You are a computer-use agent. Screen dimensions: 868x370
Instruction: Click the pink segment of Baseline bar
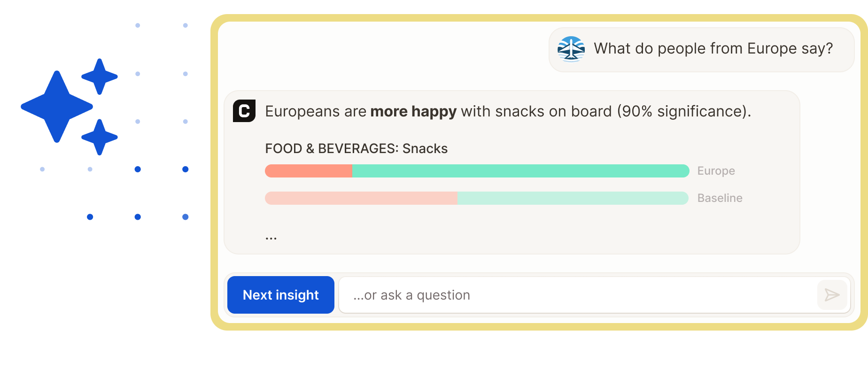pyautogui.click(x=361, y=198)
